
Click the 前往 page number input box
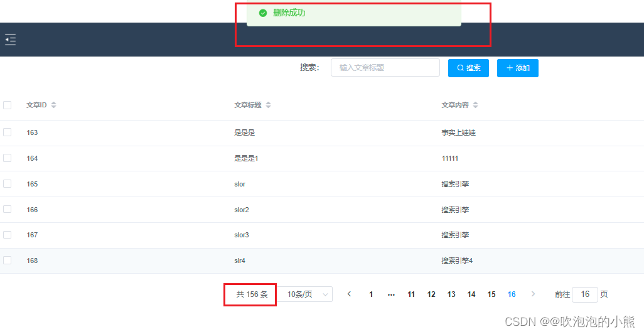(x=585, y=294)
